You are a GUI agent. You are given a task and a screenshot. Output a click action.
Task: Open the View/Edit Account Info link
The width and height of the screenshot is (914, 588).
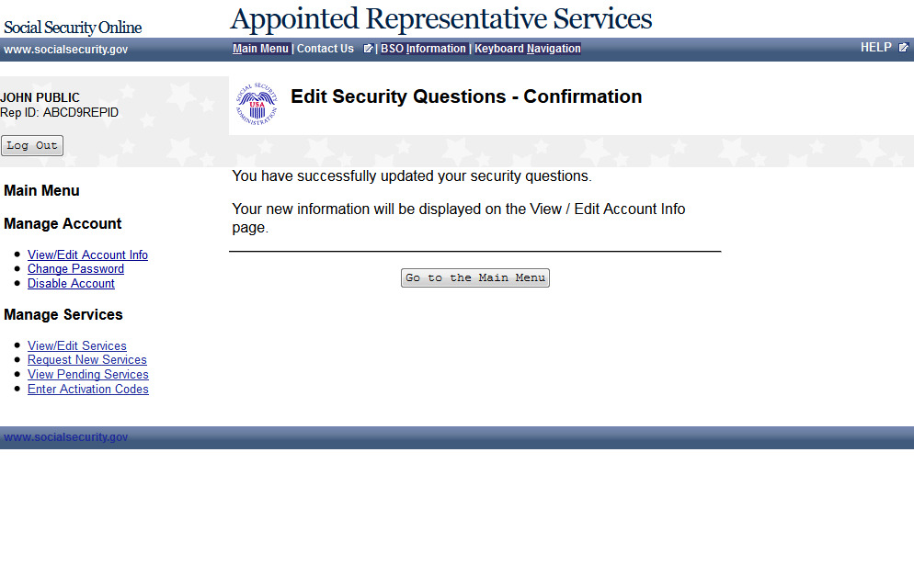pyautogui.click(x=87, y=255)
